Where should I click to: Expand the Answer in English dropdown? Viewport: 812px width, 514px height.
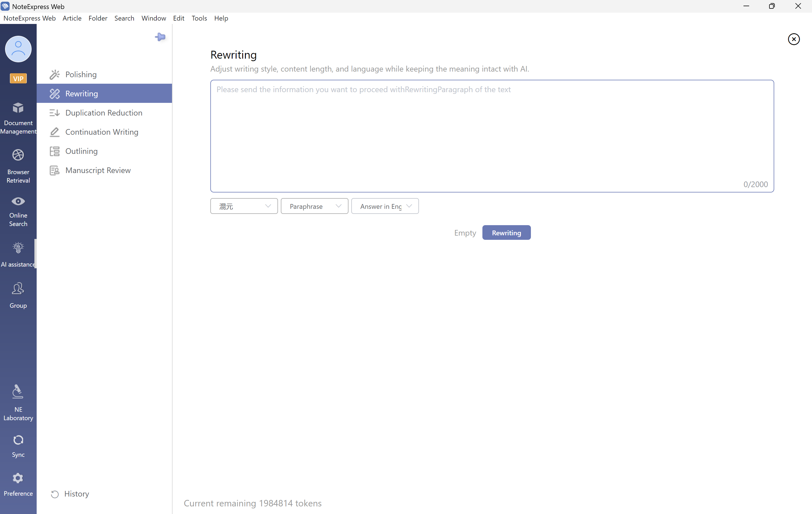(x=385, y=206)
